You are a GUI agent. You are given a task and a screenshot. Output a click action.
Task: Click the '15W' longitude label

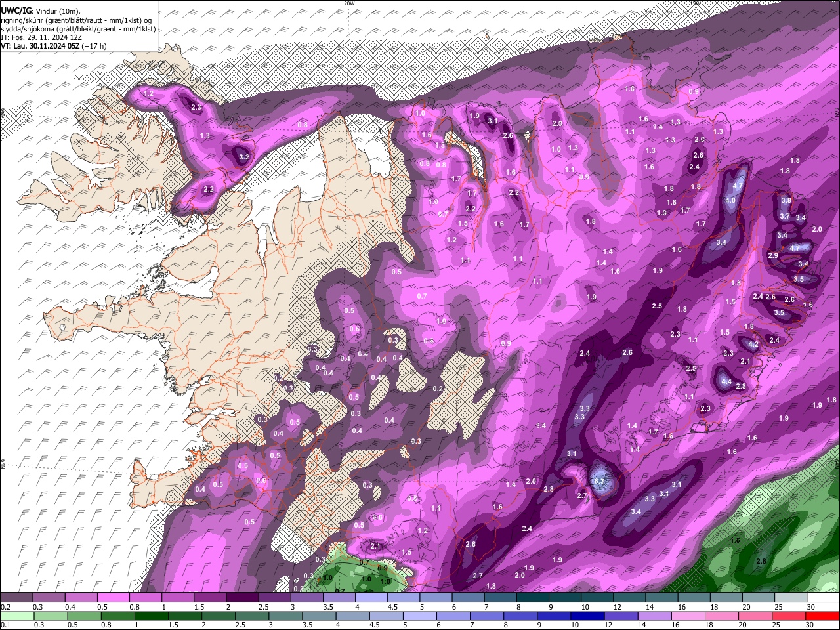(x=696, y=3)
